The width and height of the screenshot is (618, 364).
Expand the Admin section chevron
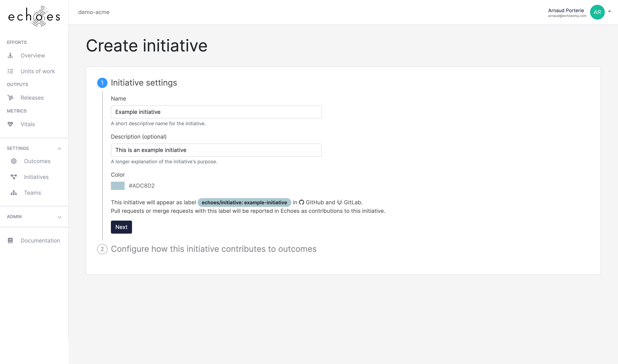pyautogui.click(x=59, y=217)
